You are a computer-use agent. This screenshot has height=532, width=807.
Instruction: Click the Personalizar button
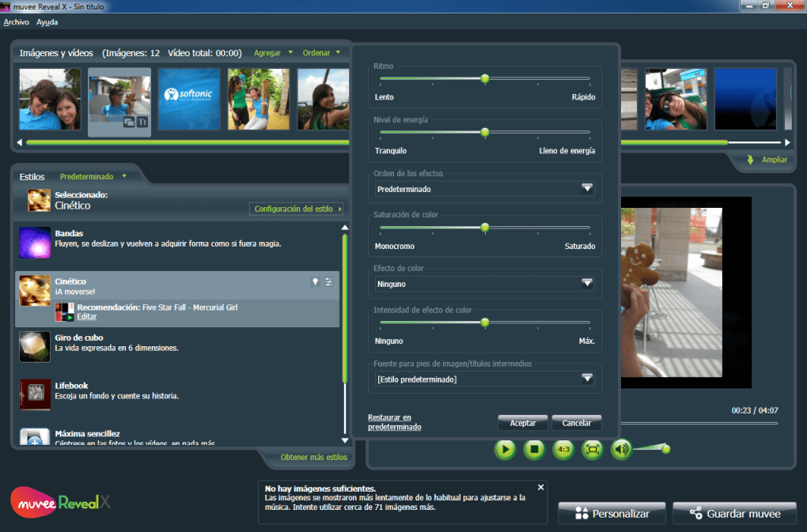[x=612, y=513]
